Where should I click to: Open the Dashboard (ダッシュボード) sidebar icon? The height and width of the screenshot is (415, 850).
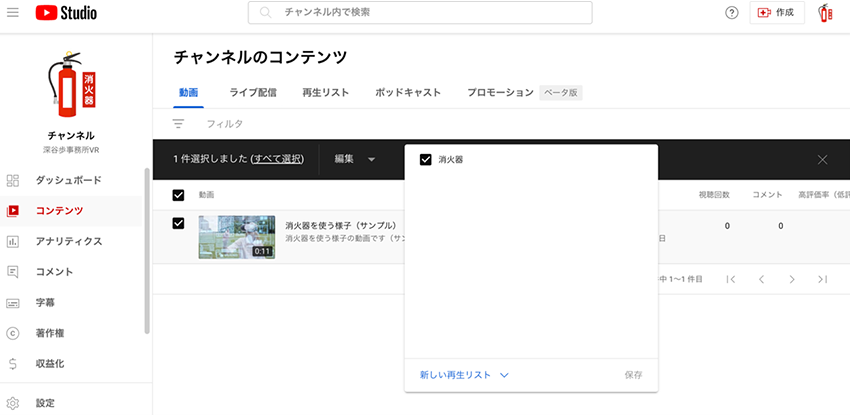[13, 181]
